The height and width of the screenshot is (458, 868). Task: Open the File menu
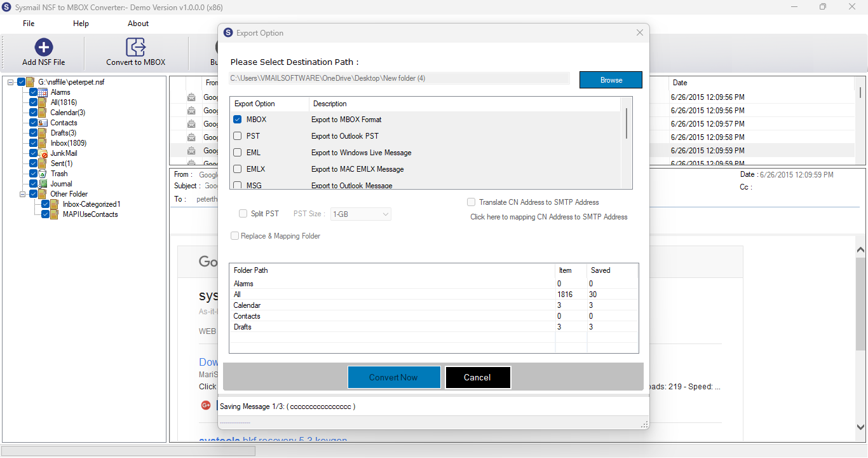click(x=29, y=24)
